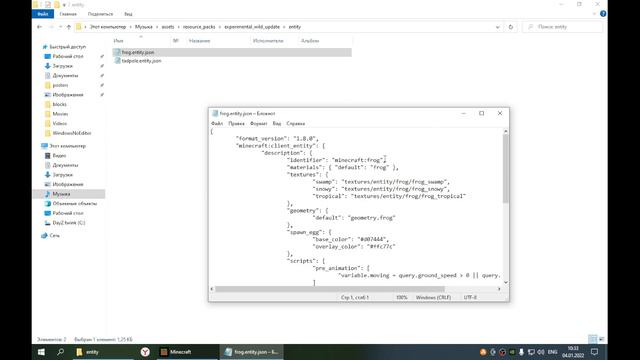Image resolution: width=640 pixels, height=360 pixels.
Task: Switch ENG input language indicator
Action: point(552,352)
